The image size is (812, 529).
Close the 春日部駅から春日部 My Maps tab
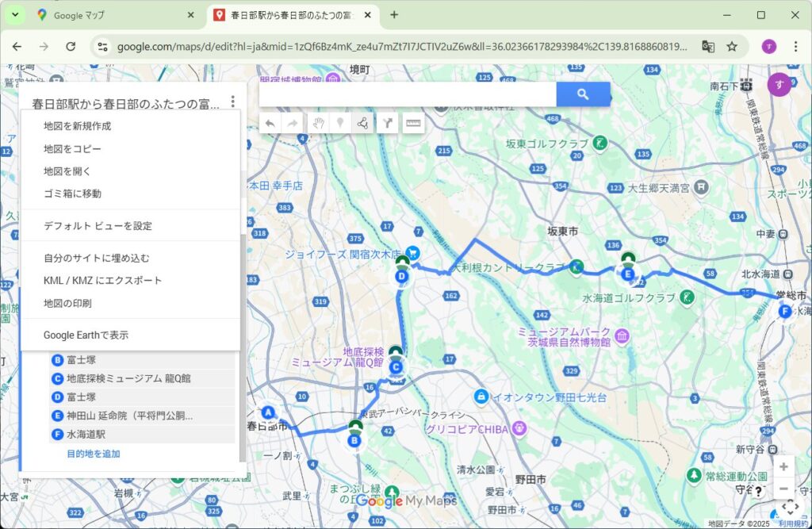368,15
